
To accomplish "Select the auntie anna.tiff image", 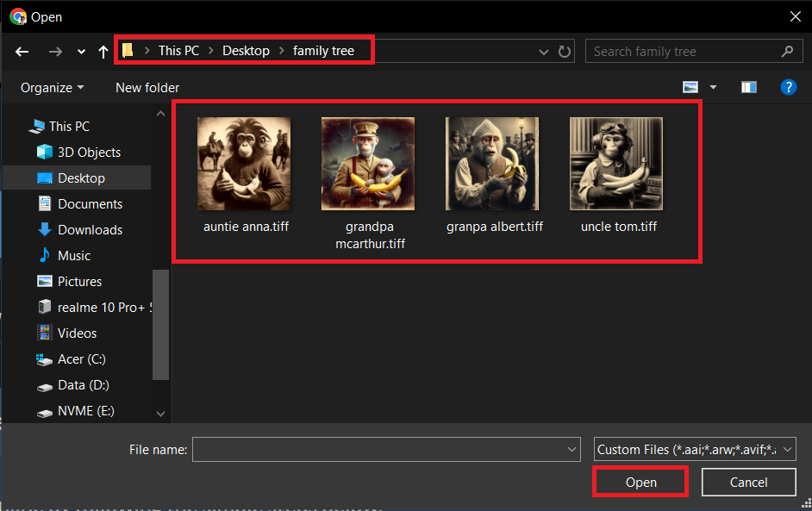I will [244, 164].
